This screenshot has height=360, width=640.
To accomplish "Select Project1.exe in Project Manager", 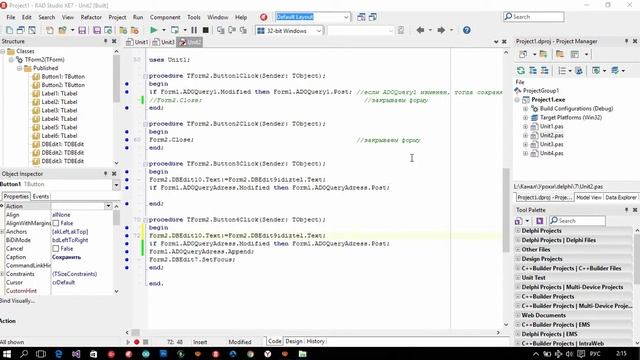I will (x=548, y=100).
